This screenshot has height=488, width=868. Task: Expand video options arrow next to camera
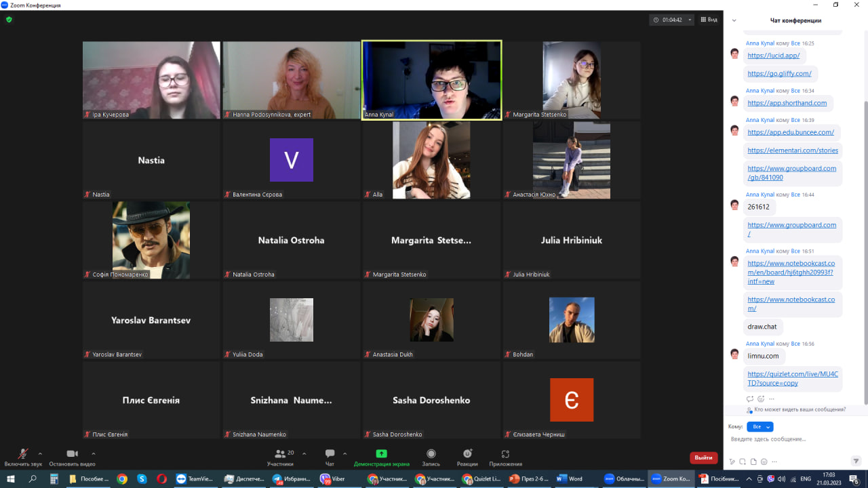94,453
